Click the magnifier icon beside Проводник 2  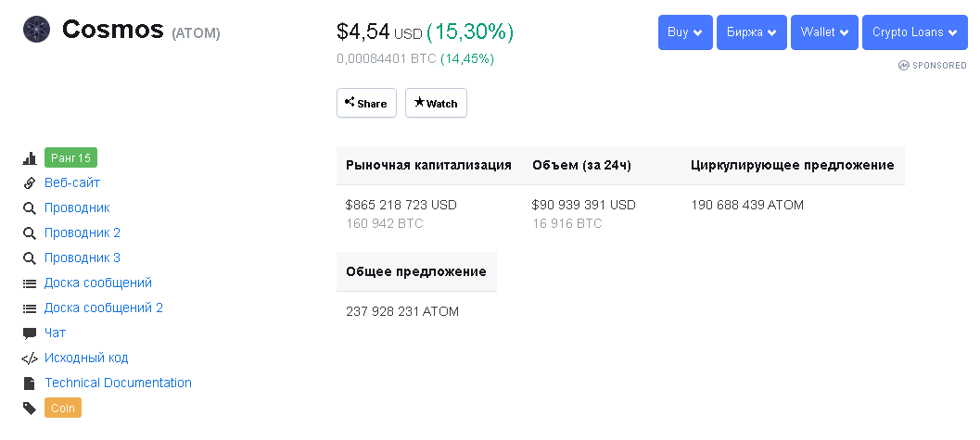(30, 233)
